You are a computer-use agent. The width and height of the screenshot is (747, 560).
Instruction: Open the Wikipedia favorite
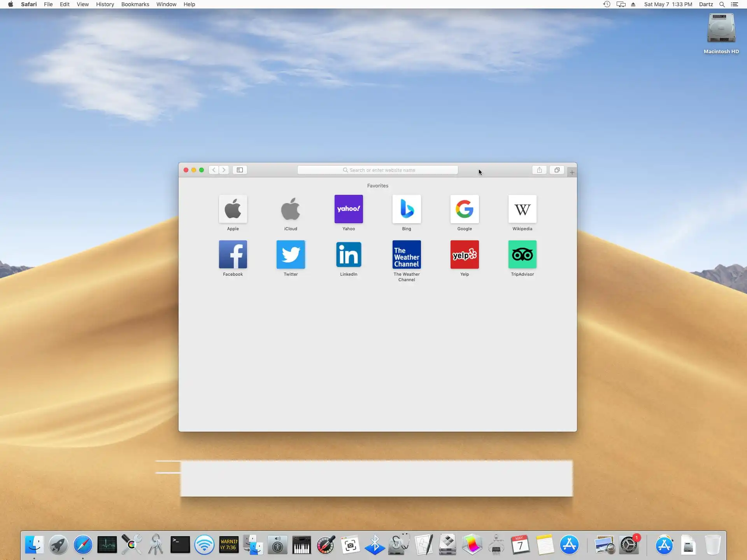click(x=522, y=209)
